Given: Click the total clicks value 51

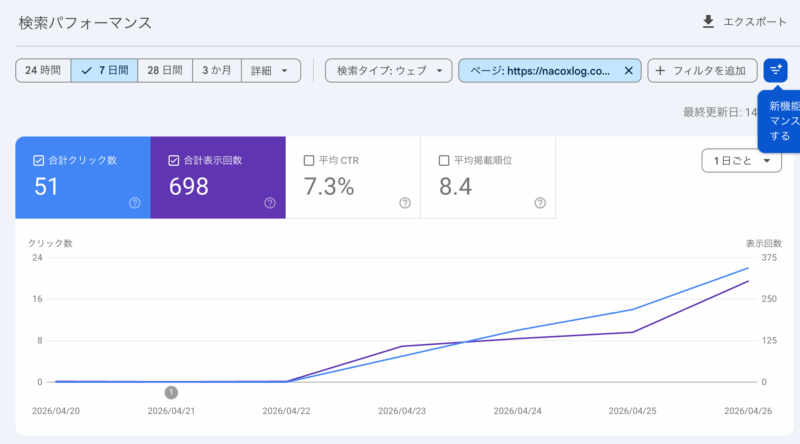Looking at the screenshot, I should [x=46, y=186].
